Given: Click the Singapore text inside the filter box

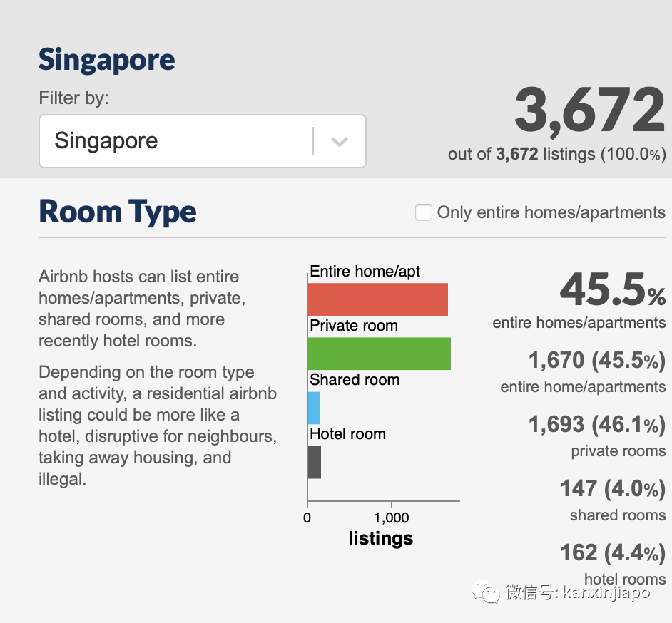Looking at the screenshot, I should [106, 141].
